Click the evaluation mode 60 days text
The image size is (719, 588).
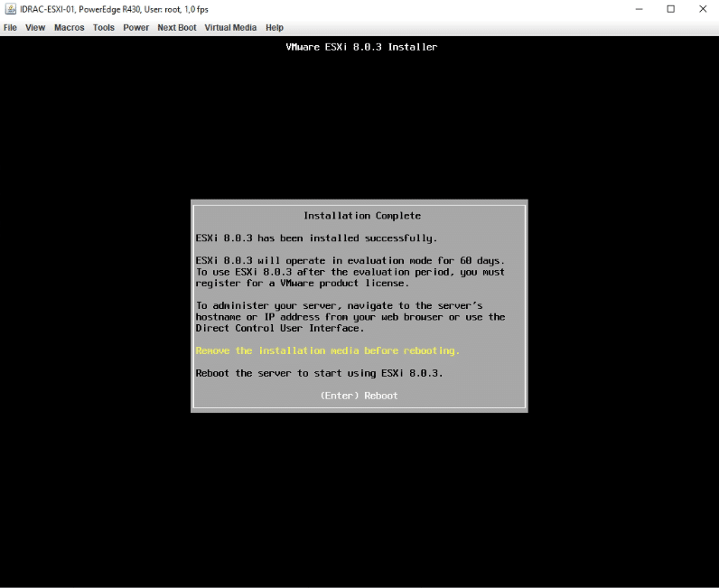coord(350,260)
